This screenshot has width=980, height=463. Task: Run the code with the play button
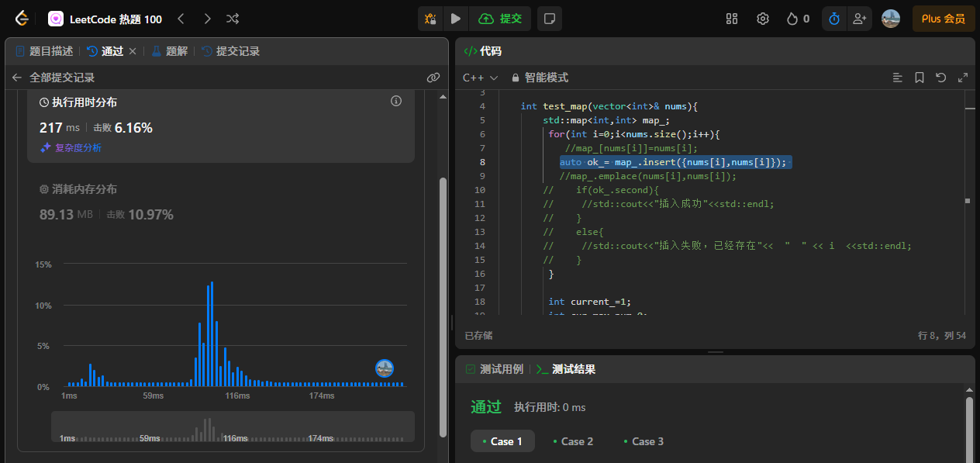(456, 19)
